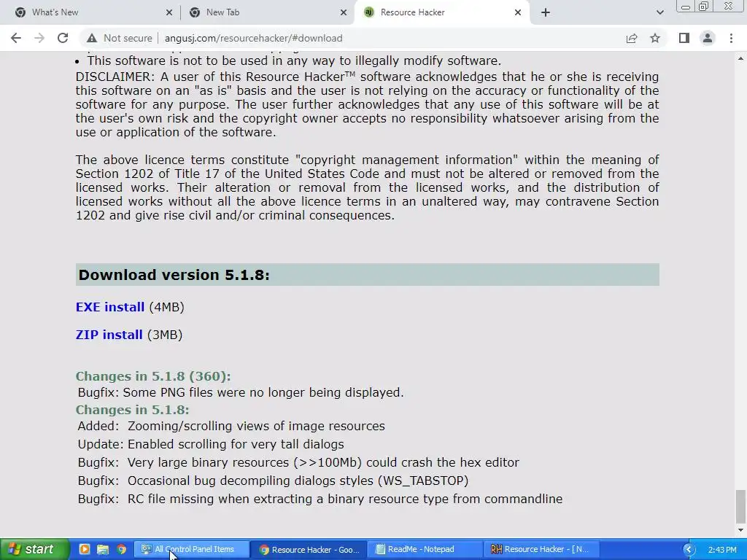Close the What's New tab

tap(169, 12)
